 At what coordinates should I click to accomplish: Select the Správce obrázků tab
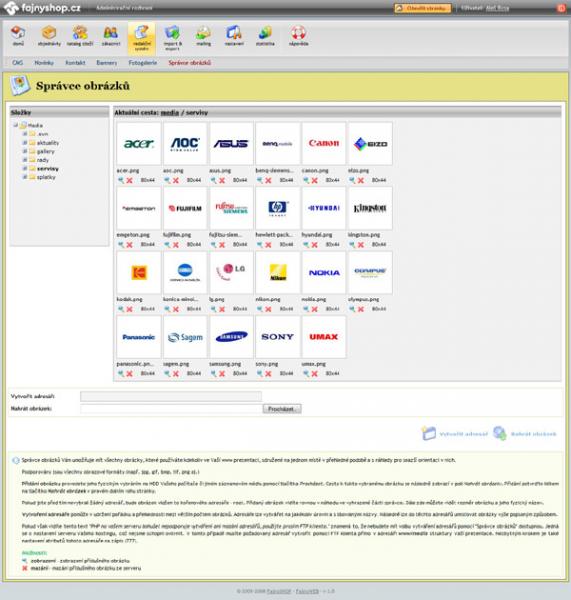pyautogui.click(x=189, y=62)
